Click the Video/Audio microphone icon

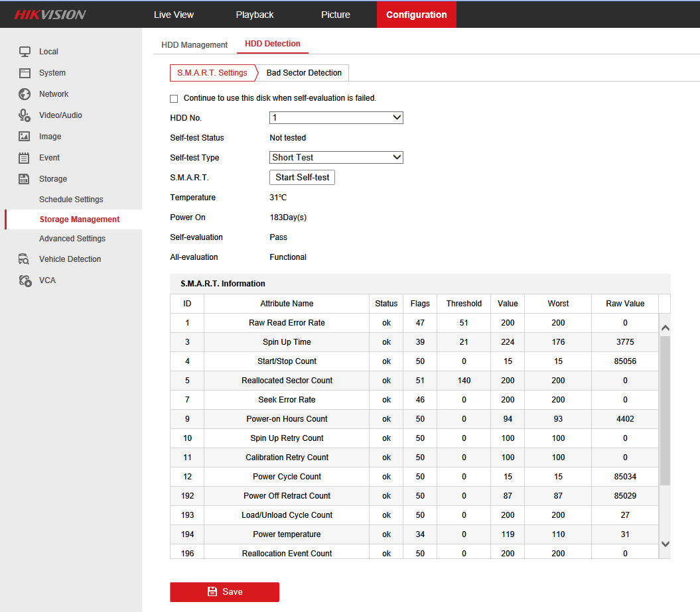tap(25, 115)
